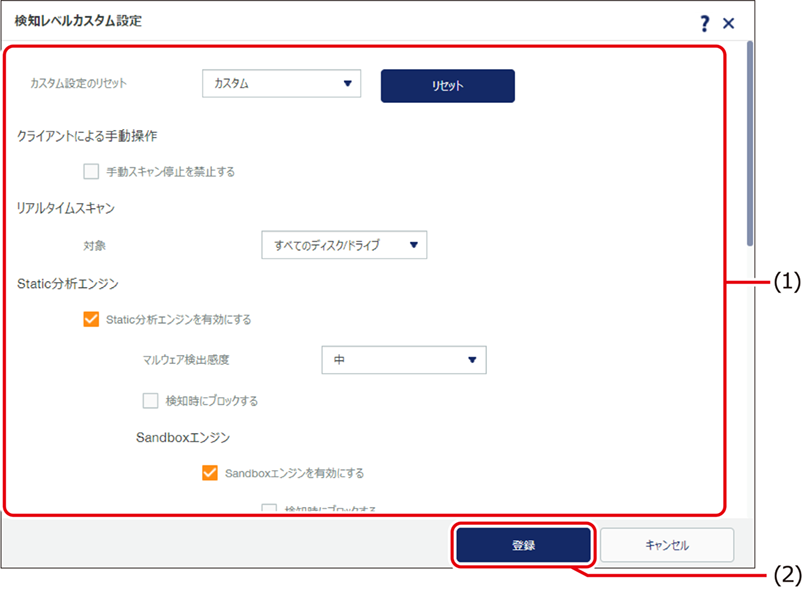Image resolution: width=805 pixels, height=589 pixels.
Task: Open the マルウェア検出感度 dropdown showing 中
Action: pyautogui.click(x=404, y=360)
